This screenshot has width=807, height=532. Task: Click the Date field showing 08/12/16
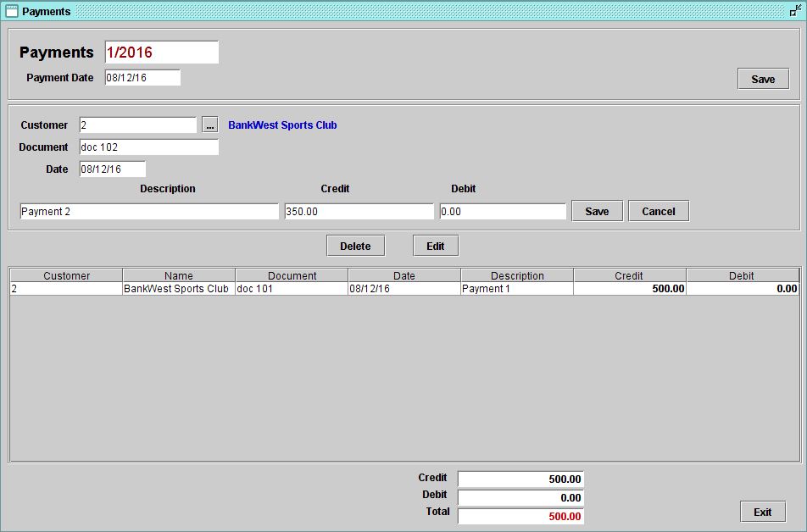point(113,169)
